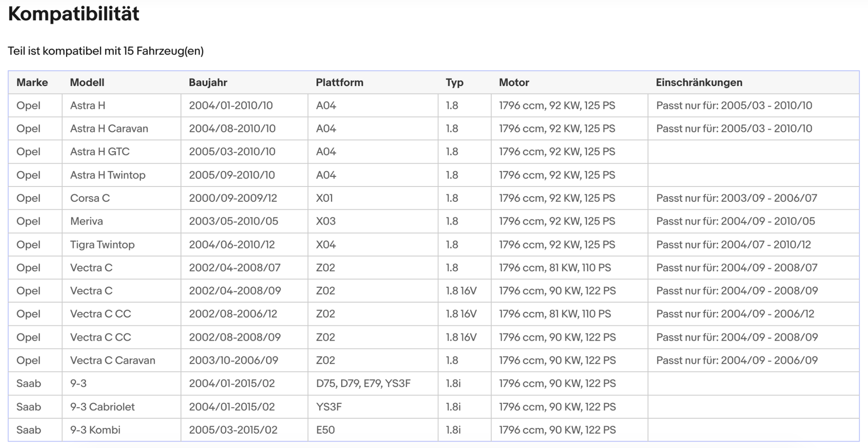Select the Saab 9-3 Cabriolet model cell

pos(102,407)
